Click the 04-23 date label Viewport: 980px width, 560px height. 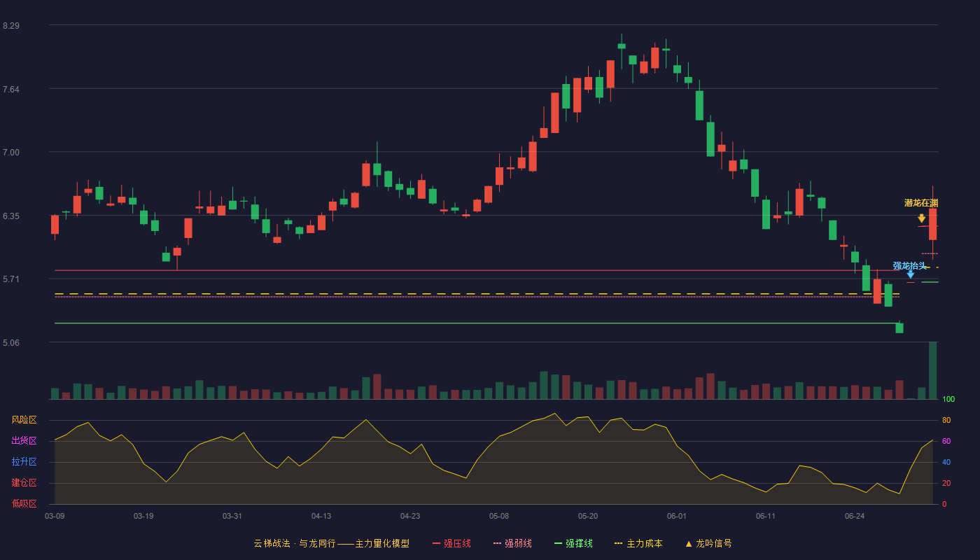(x=410, y=516)
